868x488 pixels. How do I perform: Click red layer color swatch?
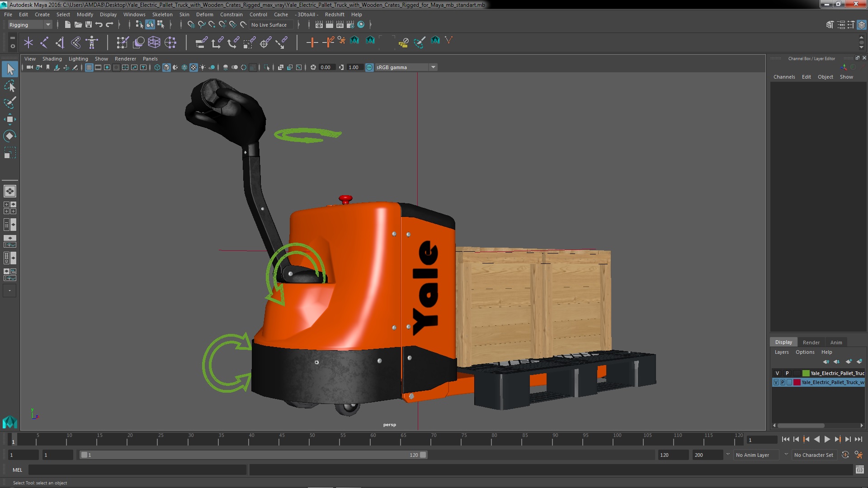[x=797, y=382]
